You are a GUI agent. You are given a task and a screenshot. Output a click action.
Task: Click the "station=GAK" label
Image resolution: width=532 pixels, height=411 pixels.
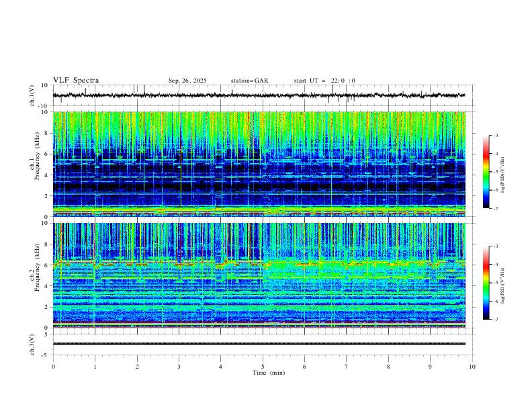click(x=249, y=81)
